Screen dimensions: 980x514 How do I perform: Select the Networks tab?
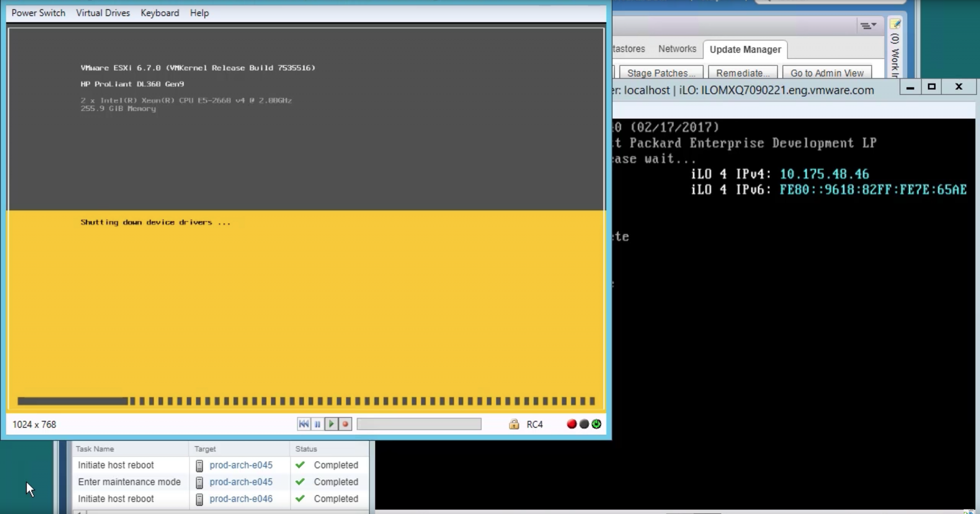coord(677,49)
